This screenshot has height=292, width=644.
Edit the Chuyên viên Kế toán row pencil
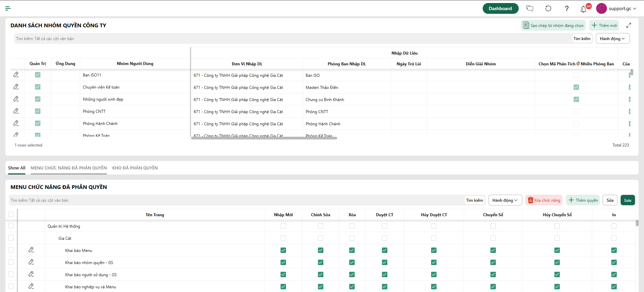[x=16, y=87]
